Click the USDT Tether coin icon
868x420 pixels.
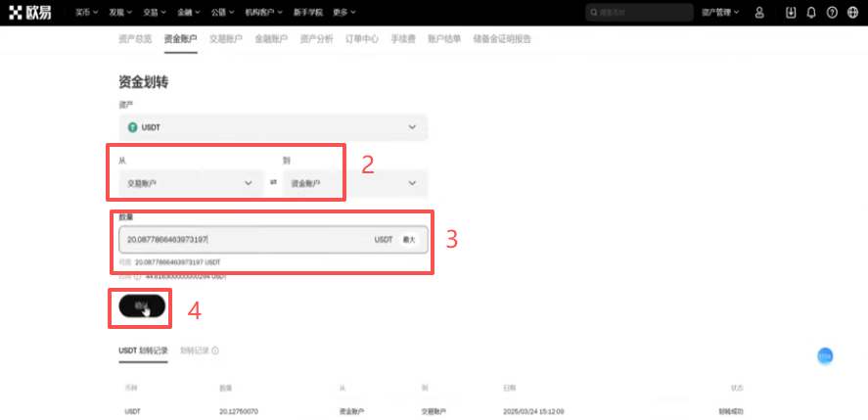pyautogui.click(x=132, y=127)
